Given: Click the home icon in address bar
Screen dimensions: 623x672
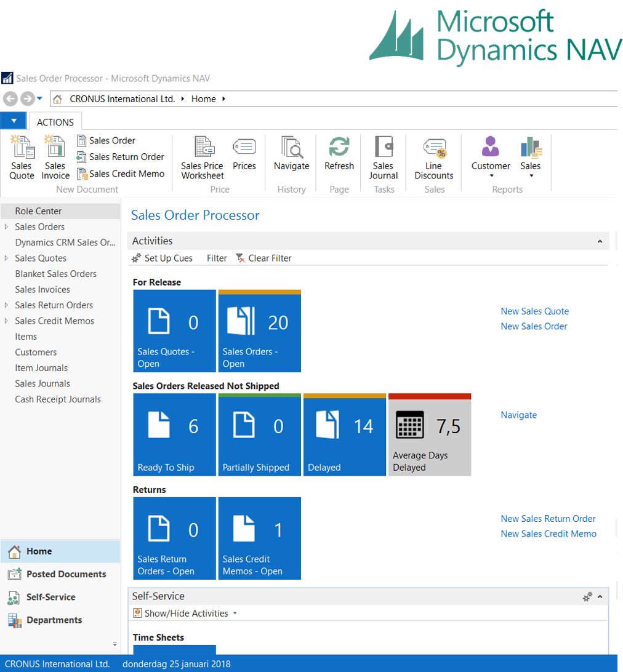Looking at the screenshot, I should (57, 100).
